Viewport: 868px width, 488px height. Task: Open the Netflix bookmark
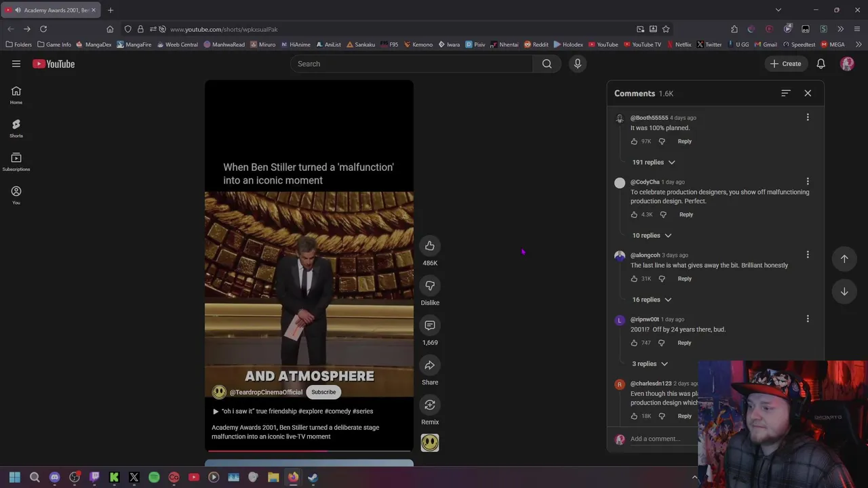click(679, 45)
